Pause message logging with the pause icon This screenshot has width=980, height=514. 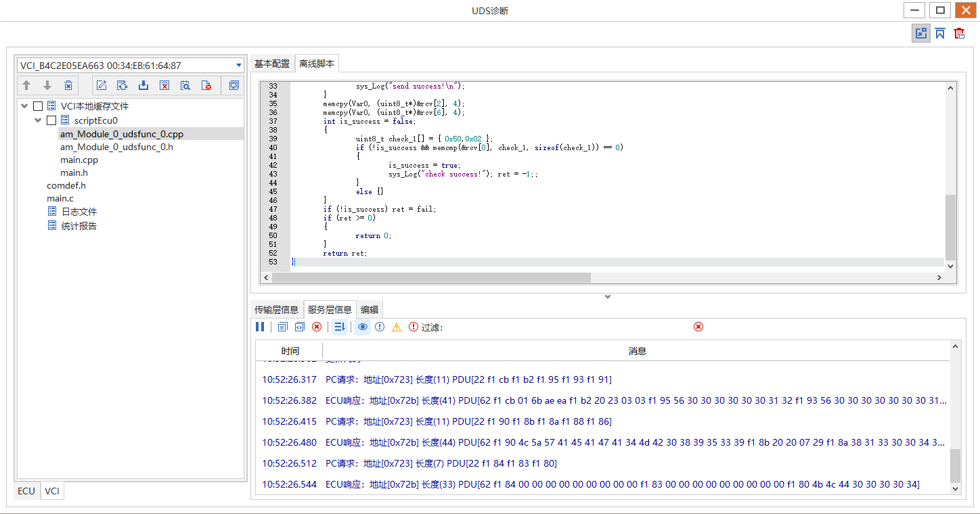[x=260, y=327]
